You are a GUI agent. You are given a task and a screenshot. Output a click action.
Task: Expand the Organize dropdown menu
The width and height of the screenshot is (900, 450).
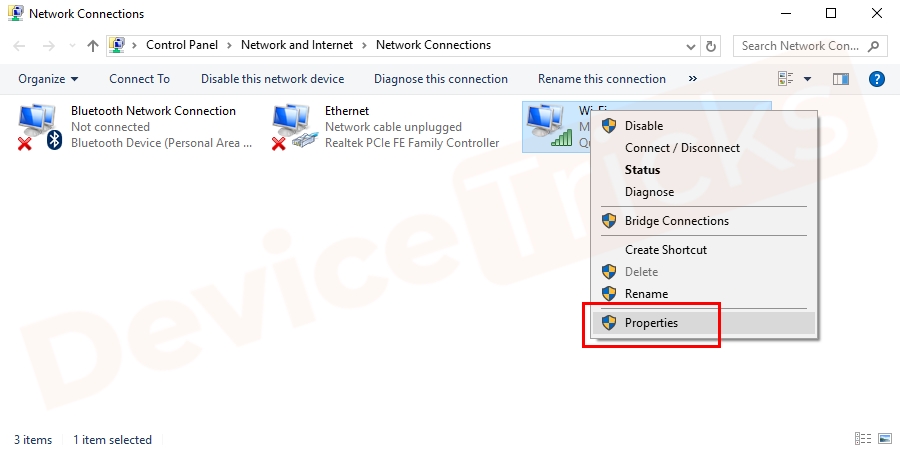pos(48,79)
